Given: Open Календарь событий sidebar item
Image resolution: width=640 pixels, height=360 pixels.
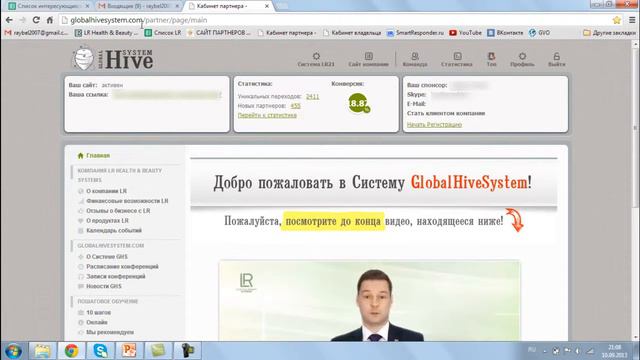Looking at the screenshot, I should 109,230.
